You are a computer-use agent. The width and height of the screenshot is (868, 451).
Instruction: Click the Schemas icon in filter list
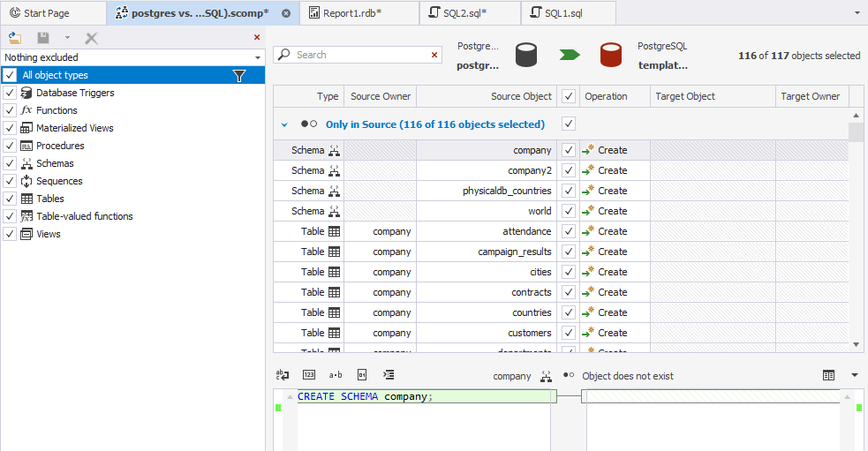26,163
